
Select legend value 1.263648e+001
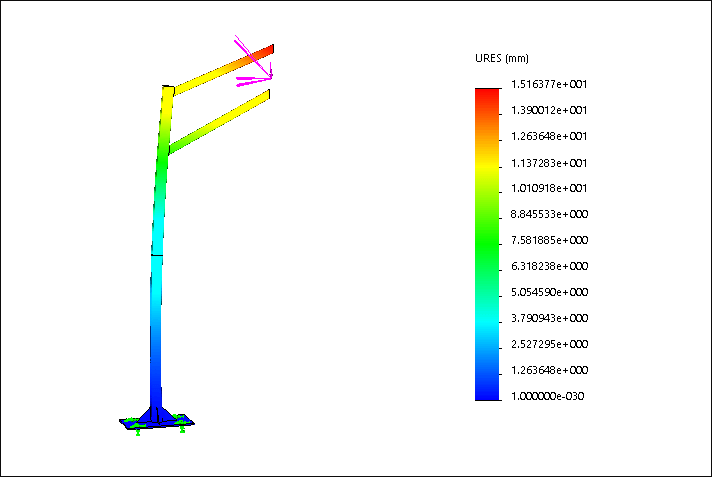(549, 136)
